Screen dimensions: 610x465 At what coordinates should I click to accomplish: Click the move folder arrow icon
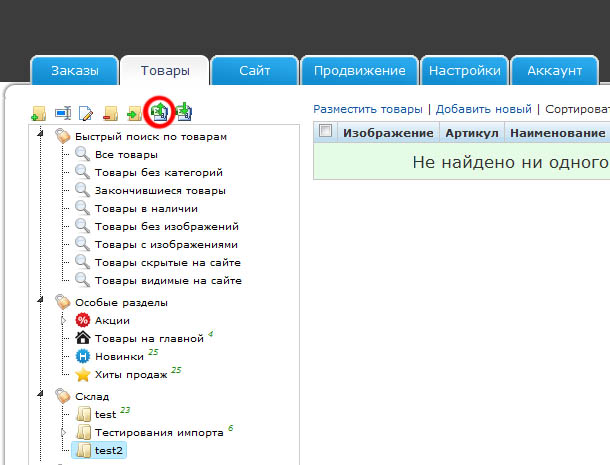click(x=135, y=113)
